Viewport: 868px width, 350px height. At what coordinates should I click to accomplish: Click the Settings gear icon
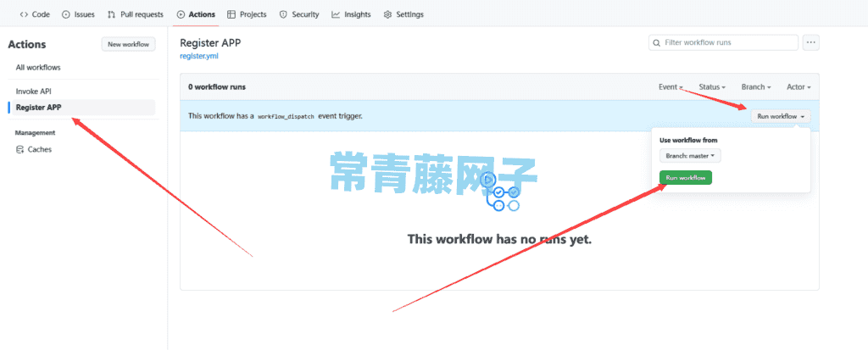click(x=387, y=14)
